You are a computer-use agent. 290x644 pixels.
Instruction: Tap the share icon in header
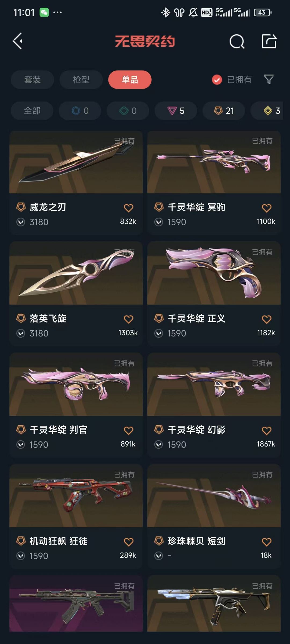[x=269, y=41]
